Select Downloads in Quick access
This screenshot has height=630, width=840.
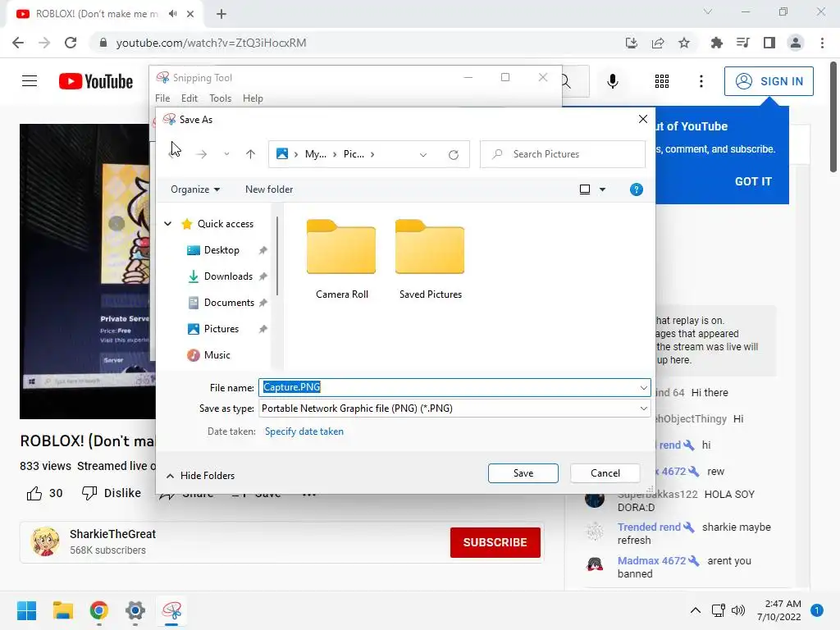pyautogui.click(x=228, y=276)
